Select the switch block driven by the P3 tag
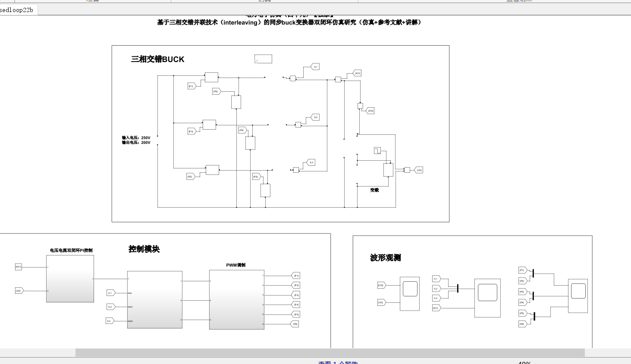The height and width of the screenshot is (364, 631). [x=209, y=124]
